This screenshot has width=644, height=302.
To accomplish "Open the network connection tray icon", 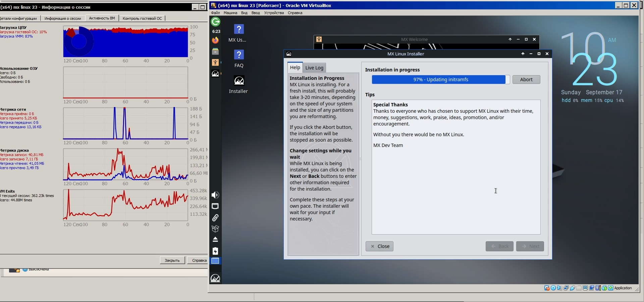I will pyautogui.click(x=215, y=206).
